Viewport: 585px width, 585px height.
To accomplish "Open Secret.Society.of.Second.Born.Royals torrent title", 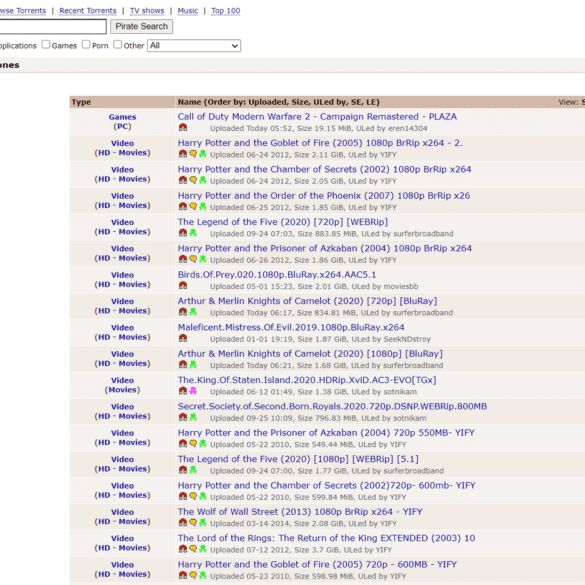I will click(x=332, y=407).
